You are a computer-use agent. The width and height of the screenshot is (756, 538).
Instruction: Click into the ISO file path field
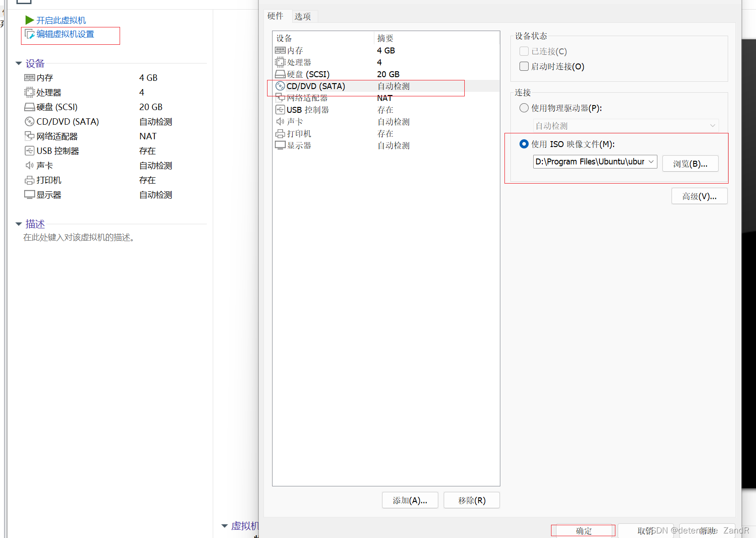pyautogui.click(x=590, y=162)
